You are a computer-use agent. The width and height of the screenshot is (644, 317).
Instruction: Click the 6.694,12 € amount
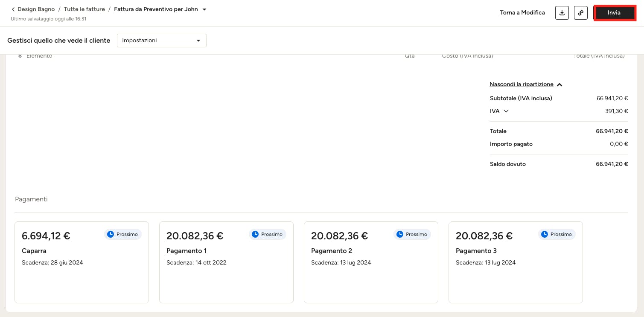46,236
